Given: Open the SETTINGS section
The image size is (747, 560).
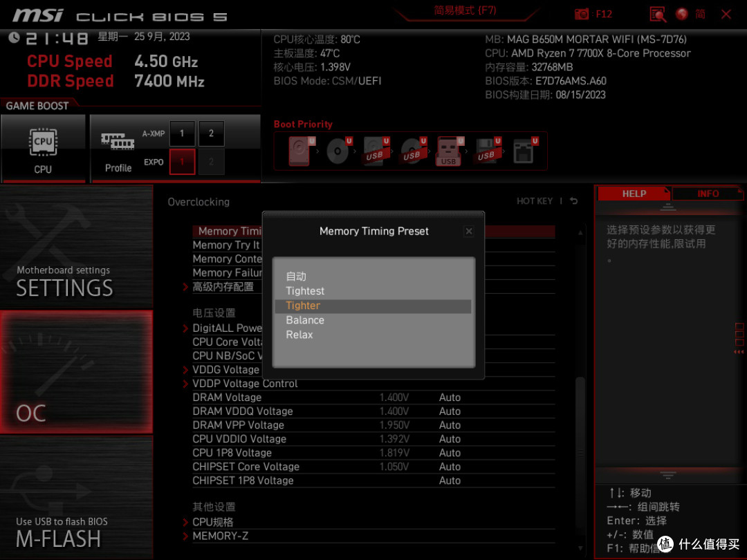Looking at the screenshot, I should click(76, 247).
